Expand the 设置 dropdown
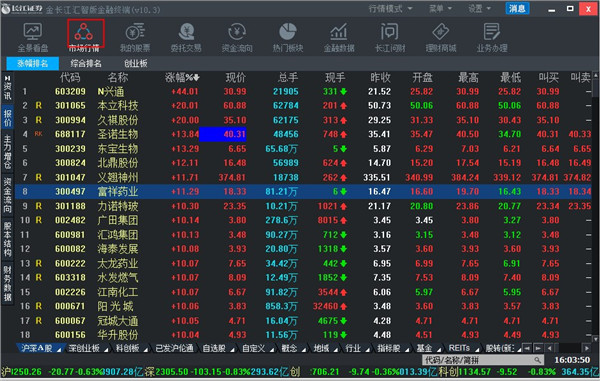This screenshot has width=600, height=381. point(479,8)
